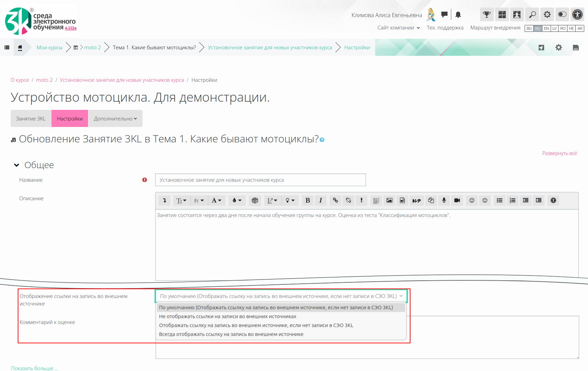This screenshot has width=588, height=371.
Task: Collapse the Общее section
Action: [x=16, y=165]
